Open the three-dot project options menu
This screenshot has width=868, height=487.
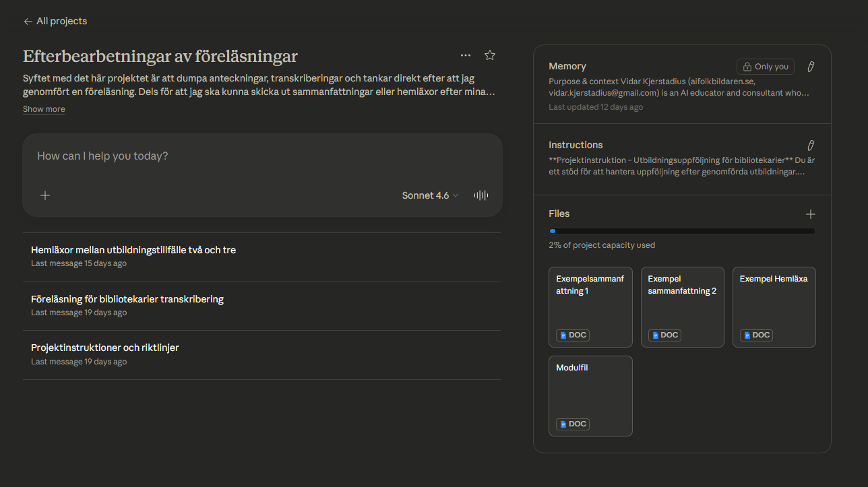[466, 55]
